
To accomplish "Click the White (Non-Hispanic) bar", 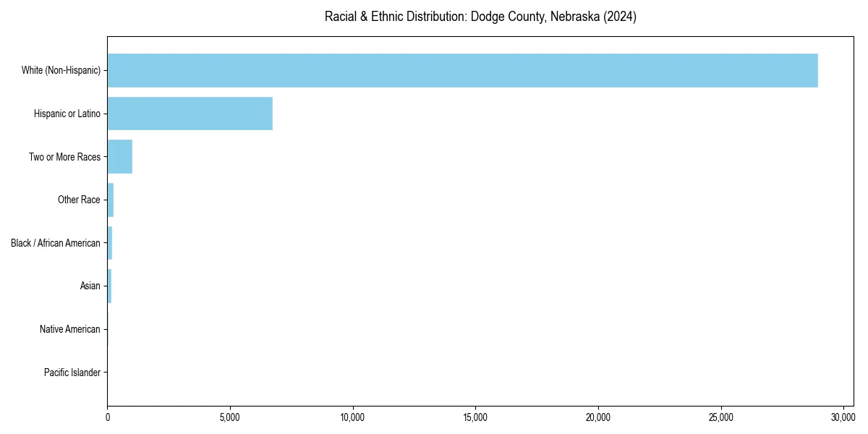I will (463, 70).
